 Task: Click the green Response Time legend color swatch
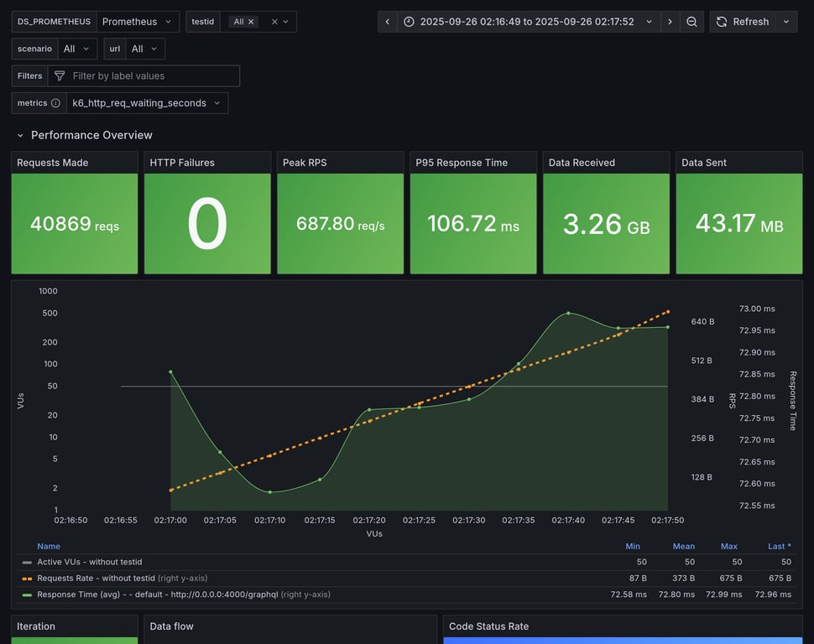click(x=27, y=595)
